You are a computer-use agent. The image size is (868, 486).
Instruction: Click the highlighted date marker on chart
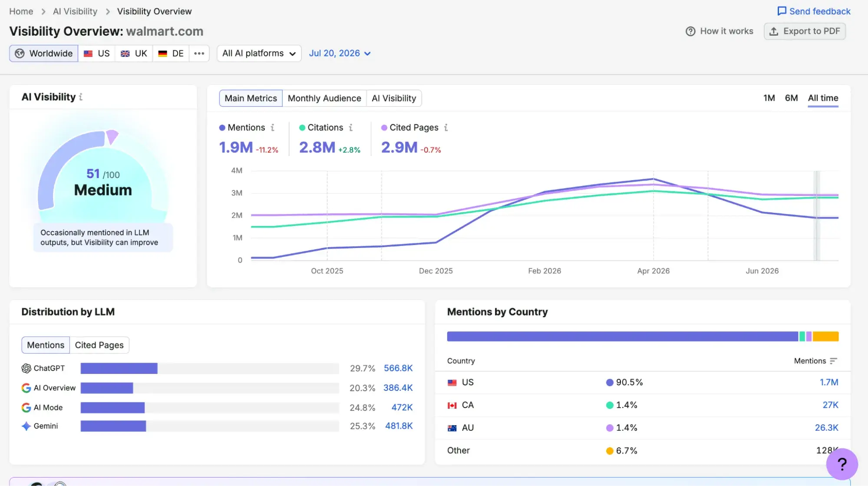pyautogui.click(x=816, y=216)
